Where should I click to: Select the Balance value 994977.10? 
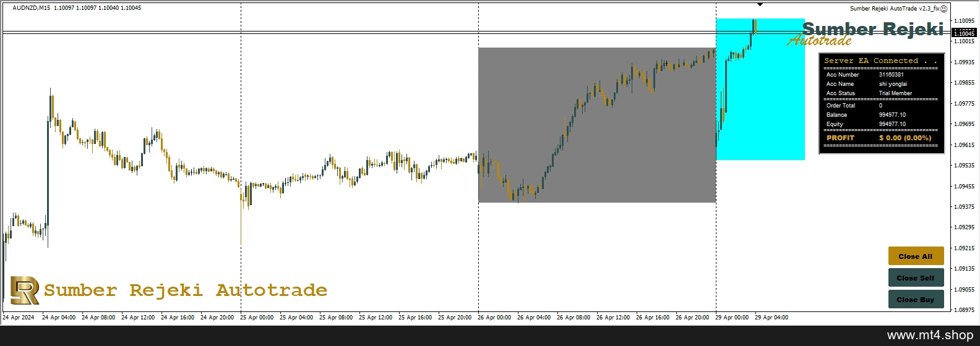892,115
